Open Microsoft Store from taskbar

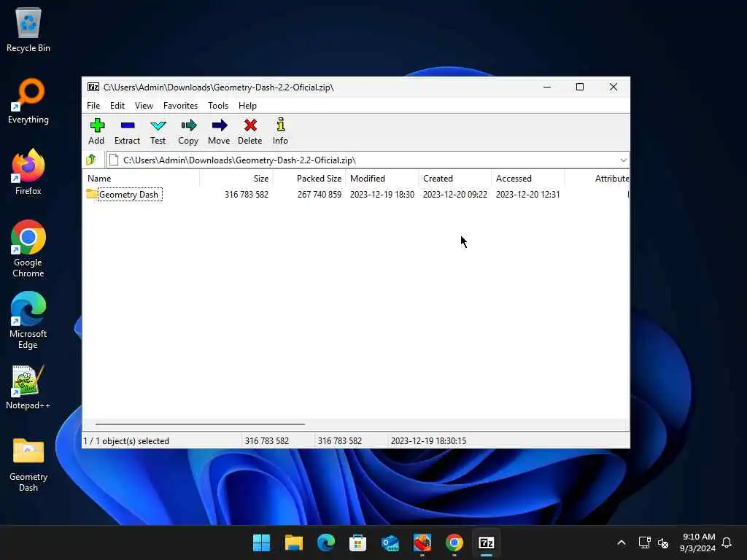tap(357, 542)
